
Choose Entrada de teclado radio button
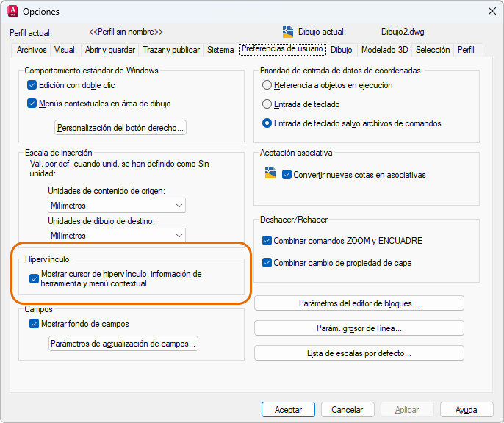coord(267,104)
